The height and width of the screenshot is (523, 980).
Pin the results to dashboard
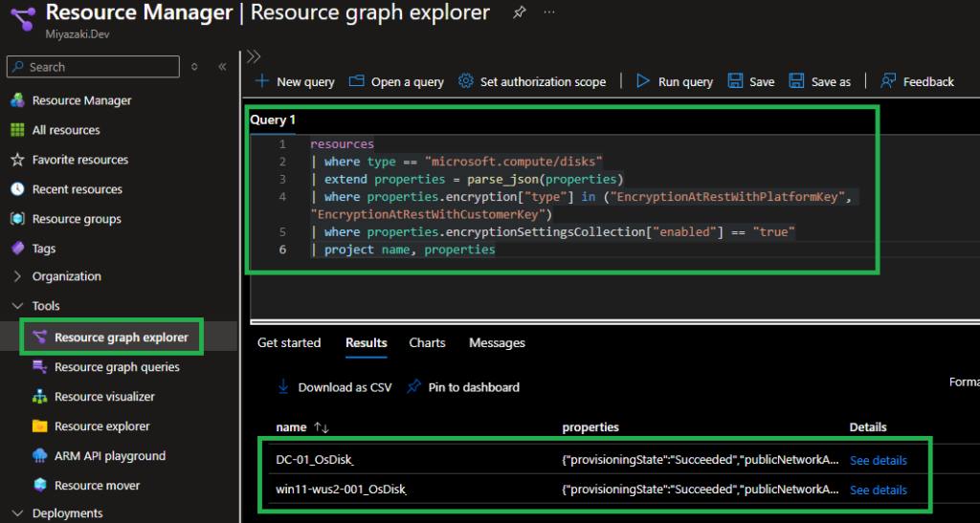[463, 387]
